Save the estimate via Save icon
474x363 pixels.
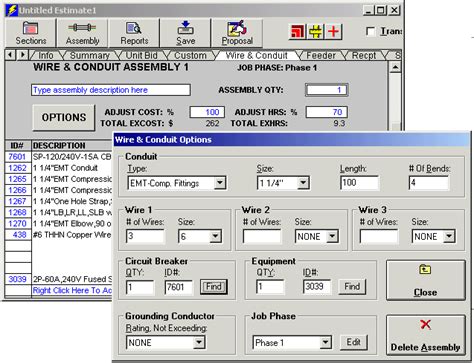(186, 33)
